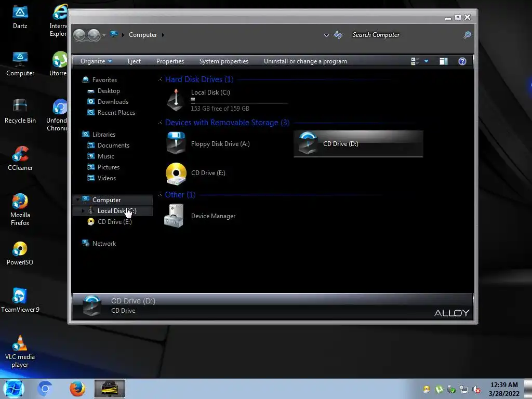The height and width of the screenshot is (399, 532).
Task: Select the Device Manager toolbox icon
Action: point(174,216)
